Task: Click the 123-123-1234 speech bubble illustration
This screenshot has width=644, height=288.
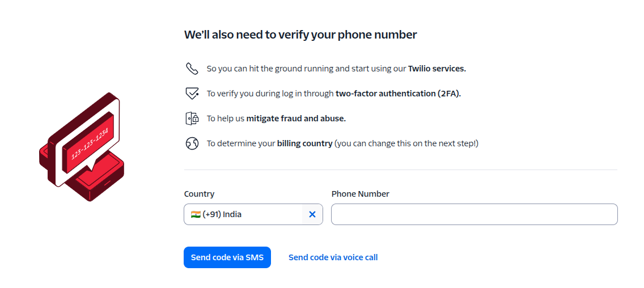Action: [88, 141]
